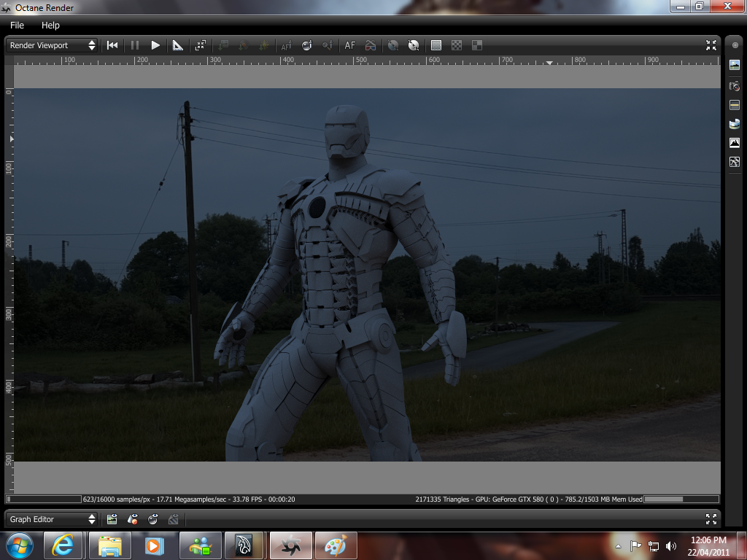Toggle the 3D glasses stereo mode
747x560 pixels.
(x=370, y=45)
